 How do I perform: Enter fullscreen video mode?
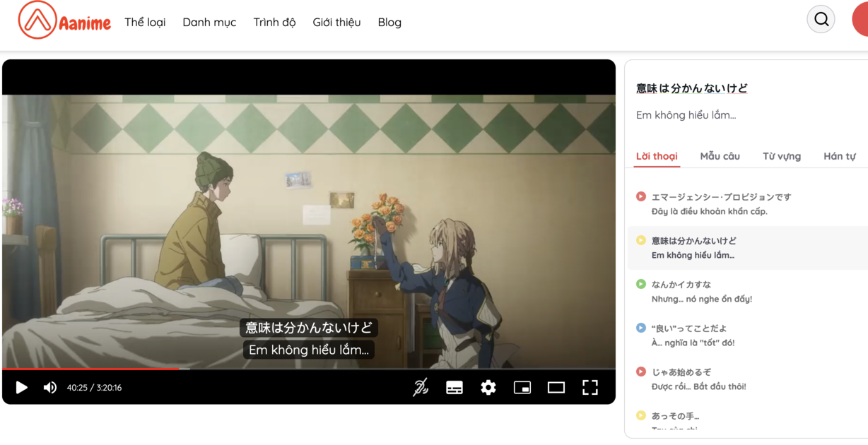point(590,387)
